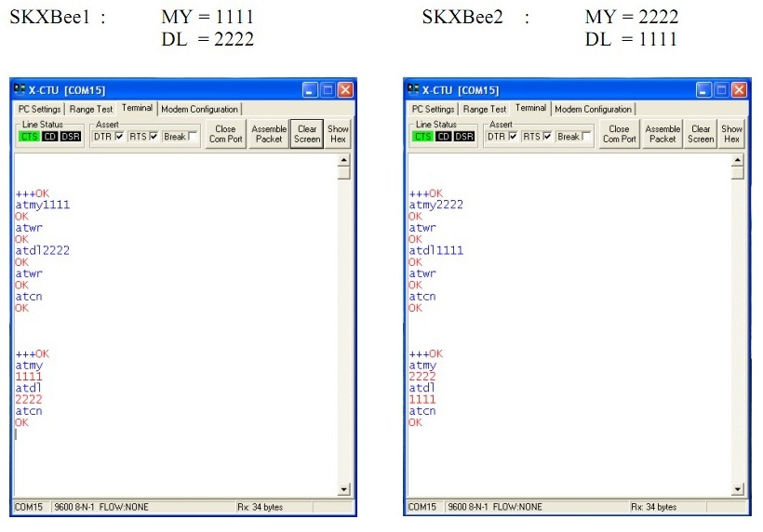Click atdl2222 line in left terminal
The image size is (763, 532).
click(43, 250)
